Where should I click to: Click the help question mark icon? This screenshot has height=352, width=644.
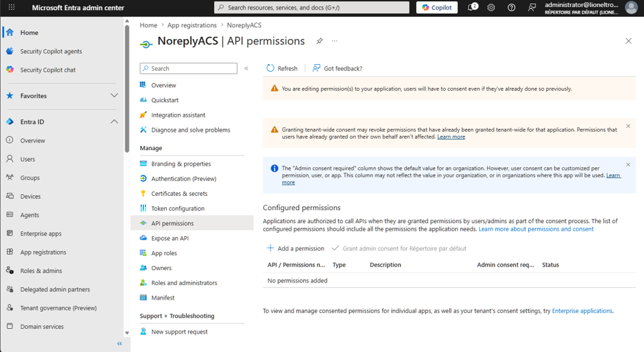511,8
